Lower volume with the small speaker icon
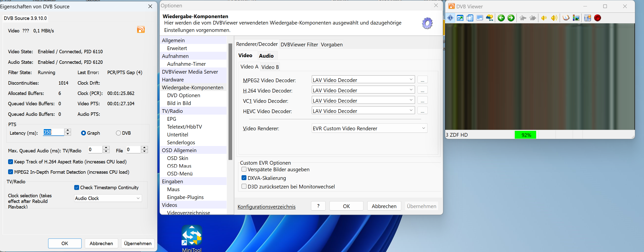This screenshot has width=644, height=252. [544, 18]
